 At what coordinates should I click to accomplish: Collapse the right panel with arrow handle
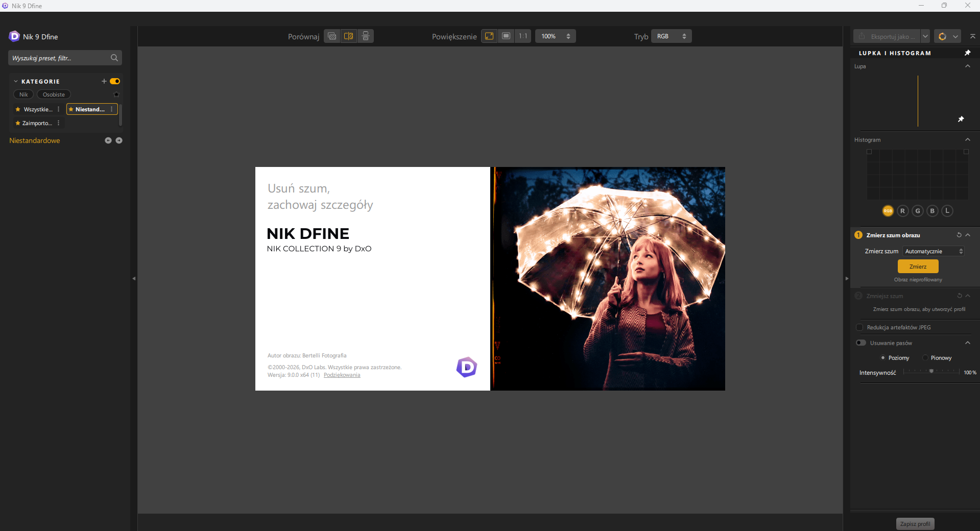847,278
